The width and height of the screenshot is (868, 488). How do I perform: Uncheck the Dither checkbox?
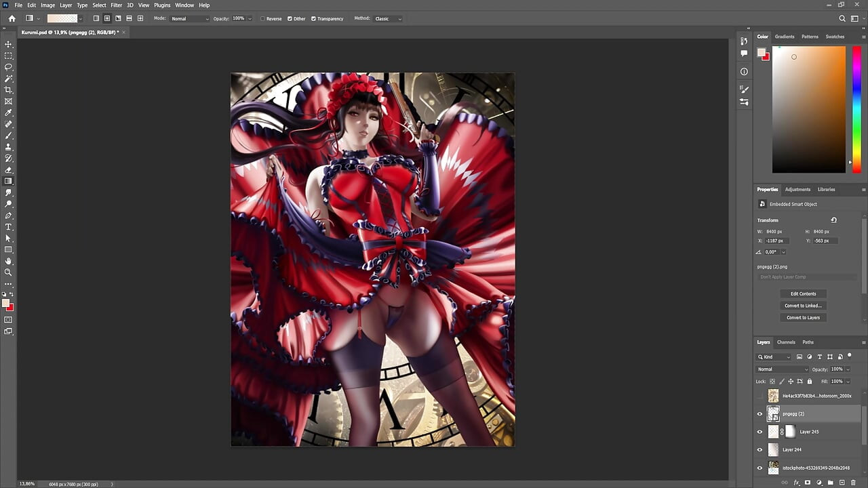point(290,18)
